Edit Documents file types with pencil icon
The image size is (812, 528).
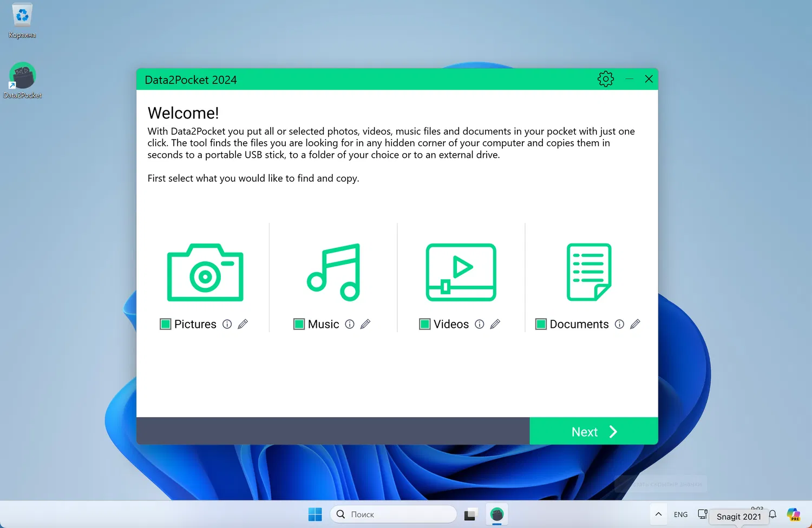tap(636, 324)
